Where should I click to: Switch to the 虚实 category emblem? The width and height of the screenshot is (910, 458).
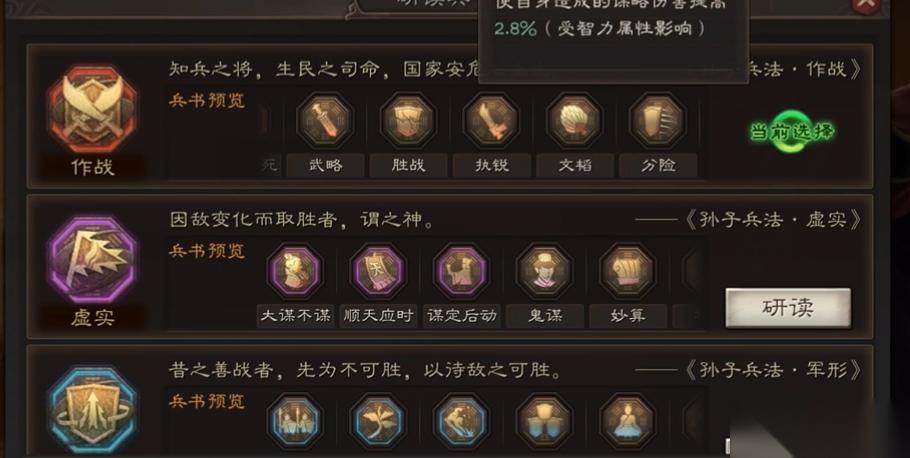click(x=92, y=259)
